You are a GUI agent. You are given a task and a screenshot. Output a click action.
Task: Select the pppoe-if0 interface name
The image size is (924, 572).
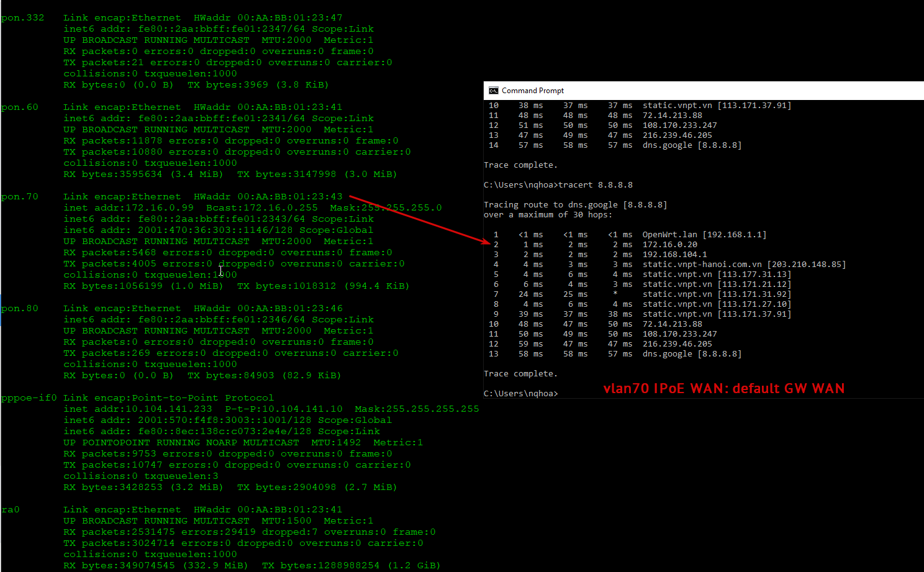pos(29,397)
